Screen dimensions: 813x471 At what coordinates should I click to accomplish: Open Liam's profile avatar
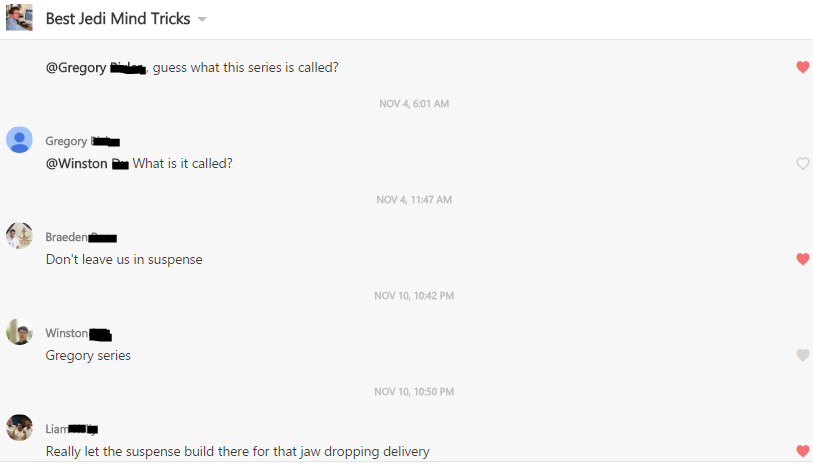click(19, 428)
